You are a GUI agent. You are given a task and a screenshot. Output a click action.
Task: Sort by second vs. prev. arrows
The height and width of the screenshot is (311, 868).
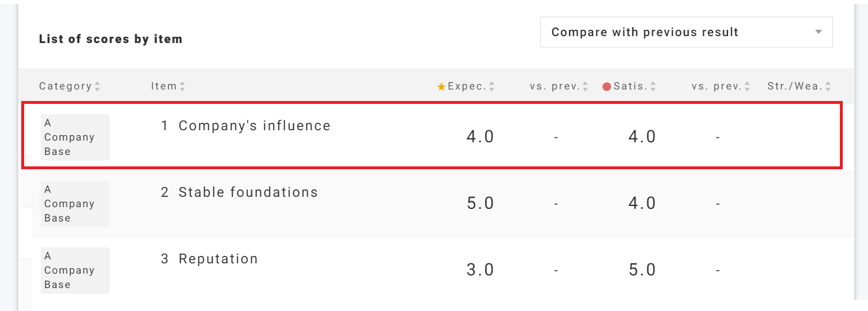tap(747, 87)
